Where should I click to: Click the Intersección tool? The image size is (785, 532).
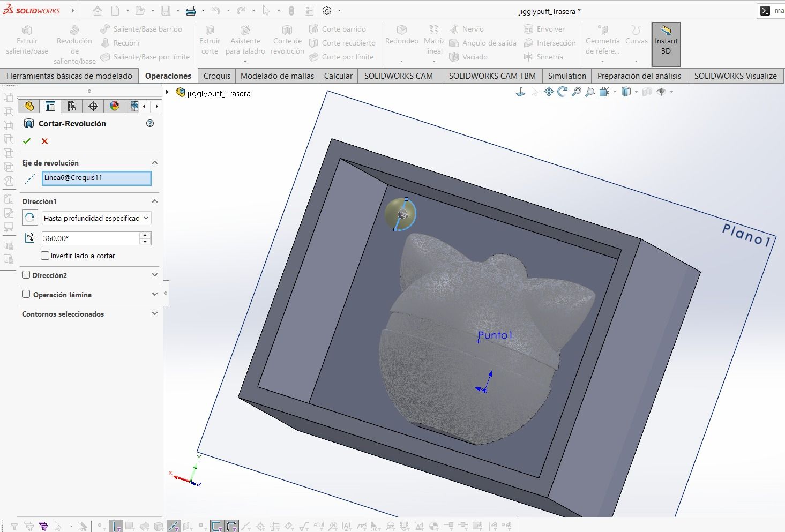[x=550, y=43]
